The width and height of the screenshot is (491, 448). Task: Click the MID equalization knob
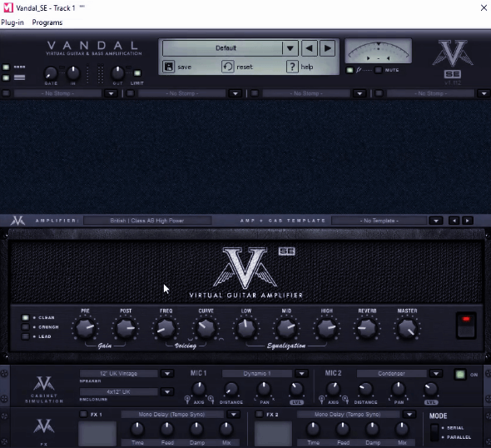click(x=286, y=328)
